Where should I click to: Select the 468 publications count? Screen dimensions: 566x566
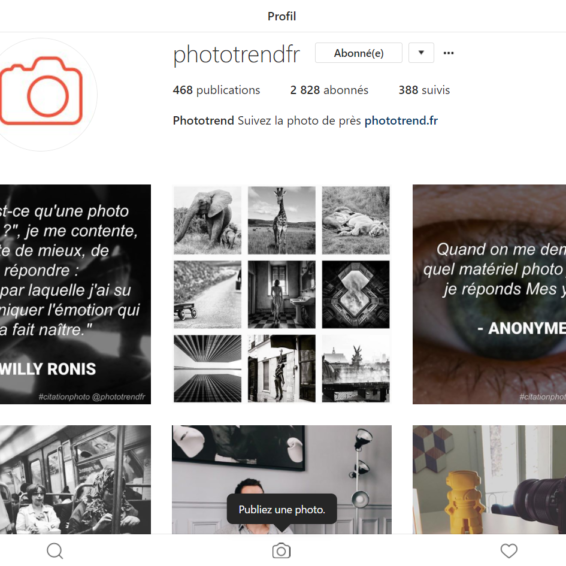(216, 90)
